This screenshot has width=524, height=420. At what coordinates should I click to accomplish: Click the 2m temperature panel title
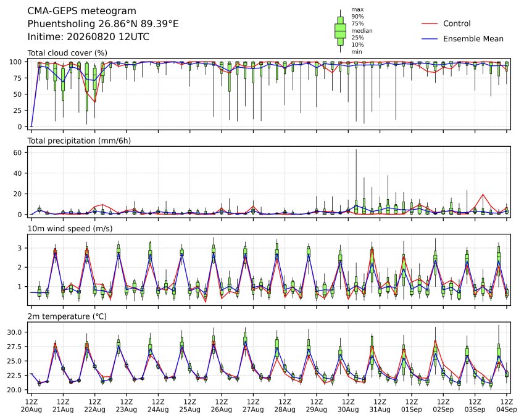click(67, 316)
